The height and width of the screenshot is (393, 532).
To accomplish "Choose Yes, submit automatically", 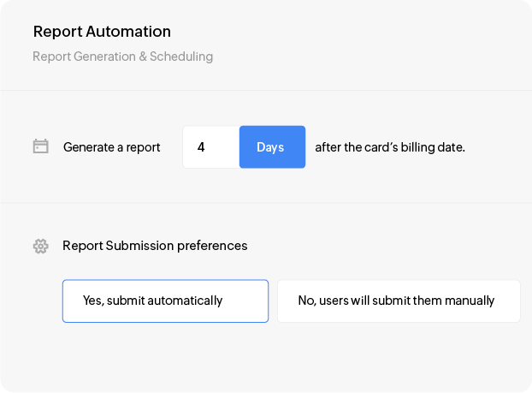I will click(x=165, y=301).
